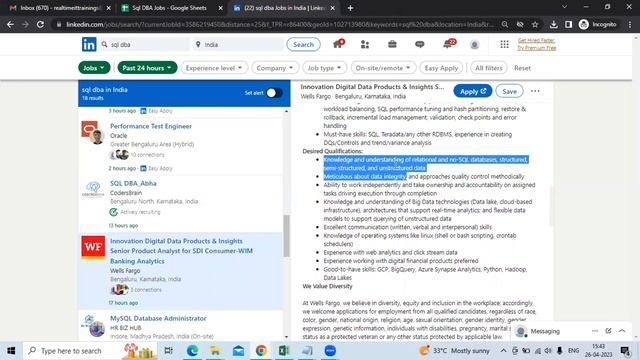Open more options for the job
640x360 pixels.
click(535, 91)
